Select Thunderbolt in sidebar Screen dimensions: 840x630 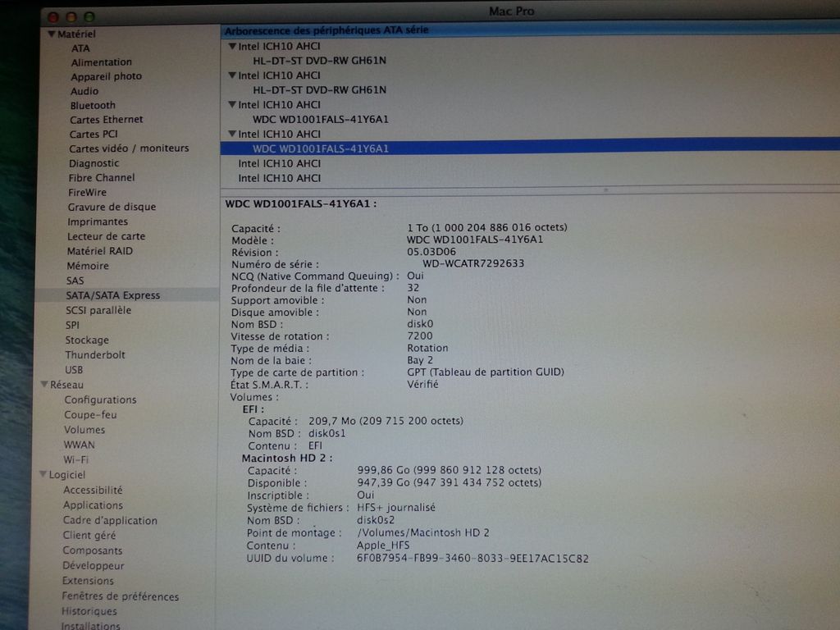pyautogui.click(x=95, y=355)
